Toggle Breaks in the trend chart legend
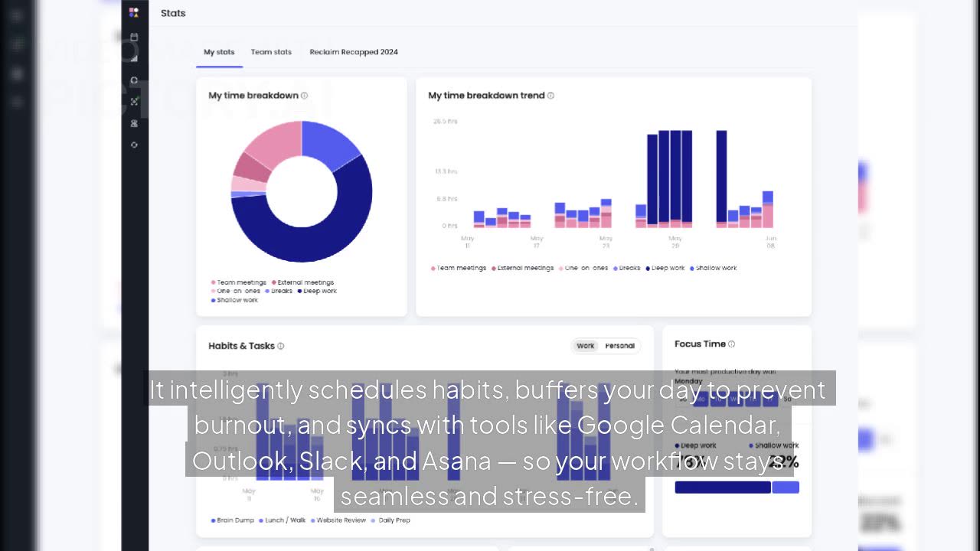This screenshot has height=551, width=980. [626, 269]
